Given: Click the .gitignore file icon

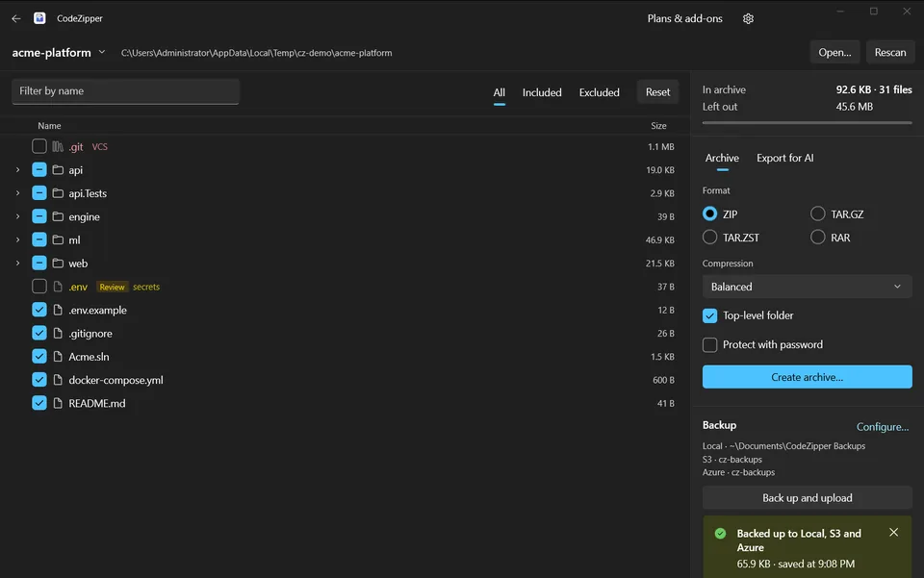Looking at the screenshot, I should tap(58, 333).
